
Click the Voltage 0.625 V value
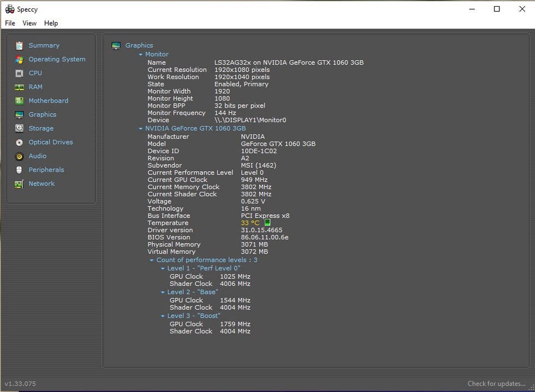[x=253, y=201]
